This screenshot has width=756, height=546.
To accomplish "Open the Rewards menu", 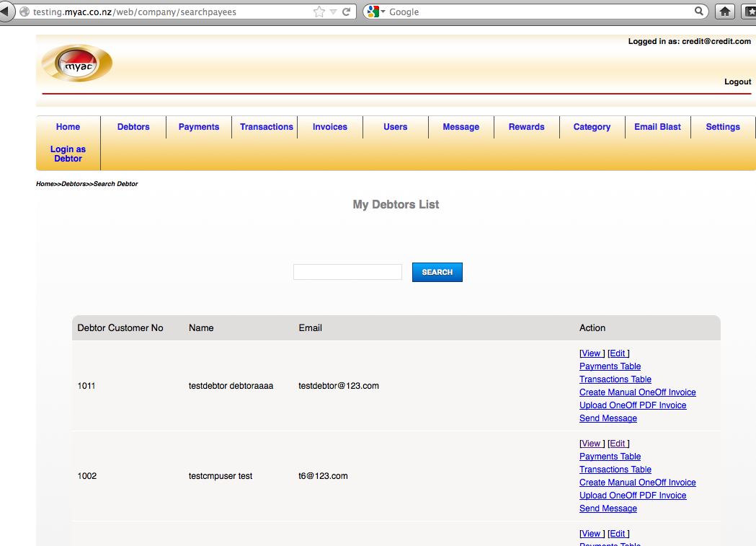I will (x=527, y=127).
